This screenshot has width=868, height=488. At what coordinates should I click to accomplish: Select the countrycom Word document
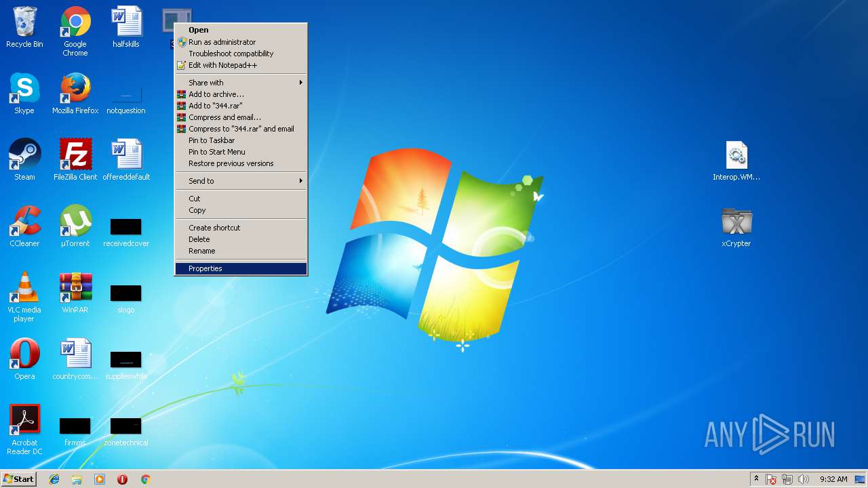[75, 360]
